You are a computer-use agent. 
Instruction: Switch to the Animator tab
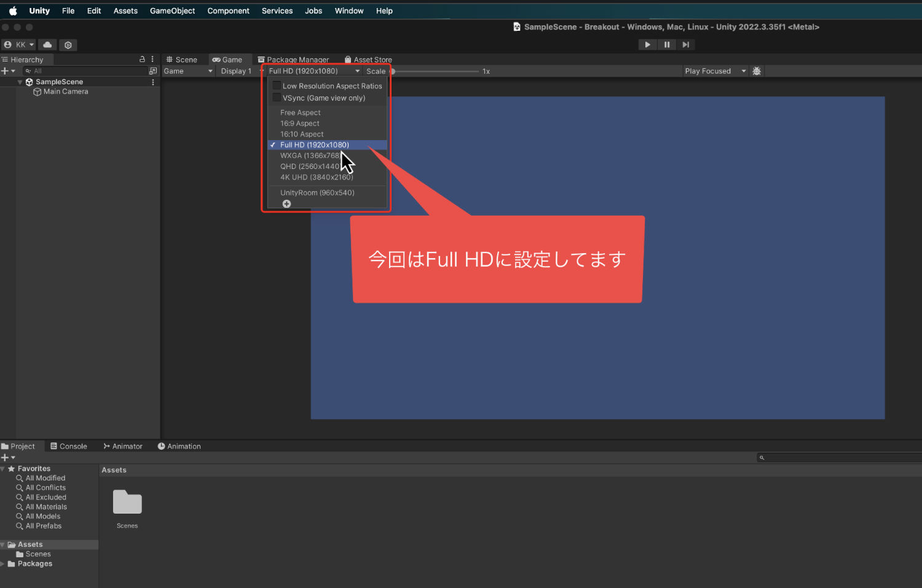click(x=123, y=447)
